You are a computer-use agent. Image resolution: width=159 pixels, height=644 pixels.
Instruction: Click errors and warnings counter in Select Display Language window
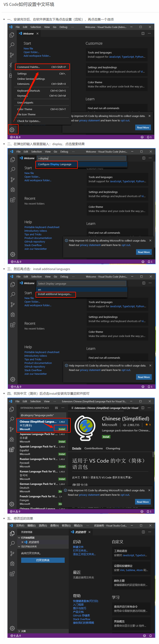pyautogui.click(x=16, y=387)
